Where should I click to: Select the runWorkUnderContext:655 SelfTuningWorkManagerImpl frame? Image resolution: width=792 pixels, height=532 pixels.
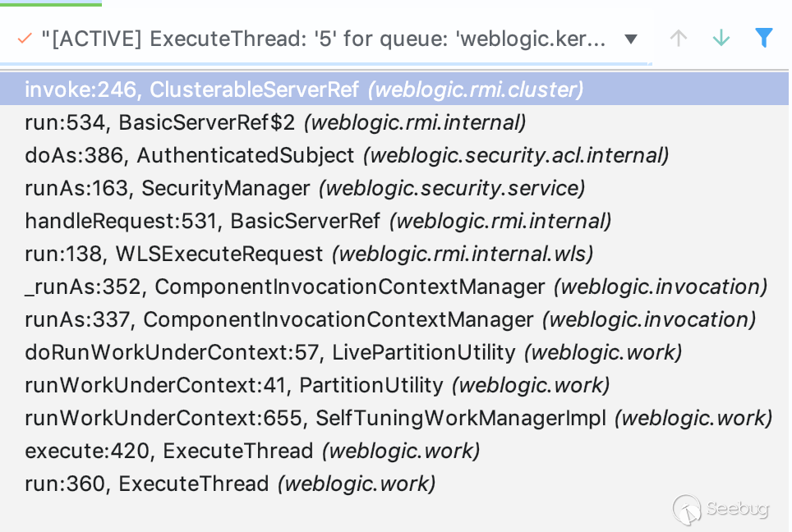[x=398, y=418]
